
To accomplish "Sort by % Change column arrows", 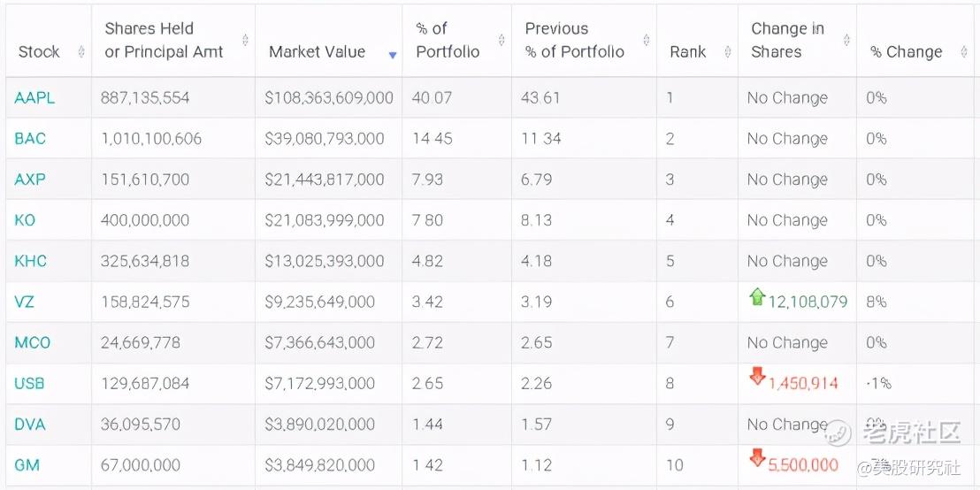I will (963, 52).
